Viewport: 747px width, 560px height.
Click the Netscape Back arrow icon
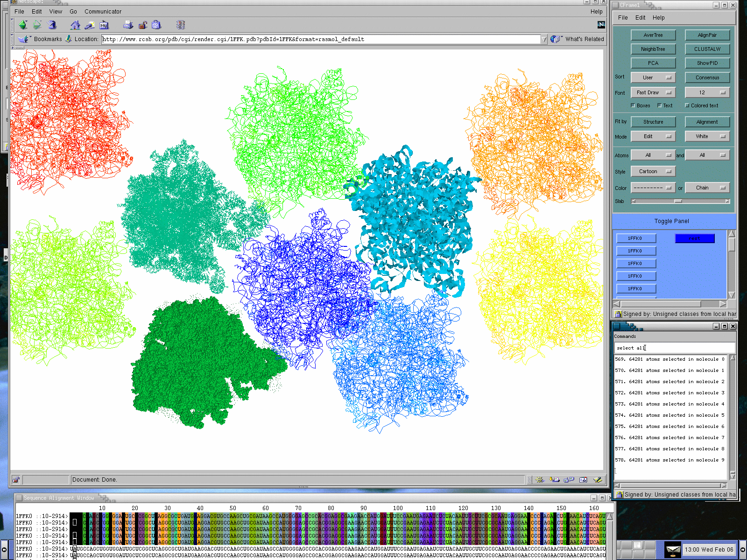pos(22,25)
